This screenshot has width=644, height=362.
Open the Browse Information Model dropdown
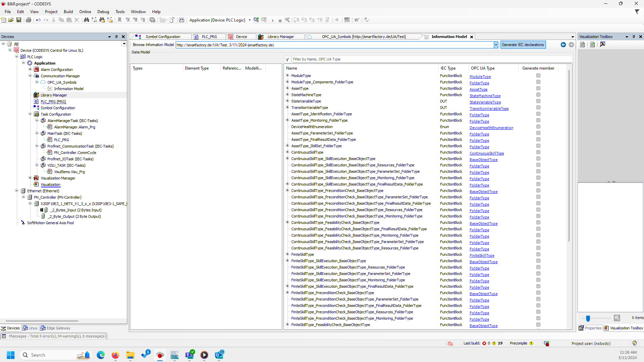[x=496, y=45]
